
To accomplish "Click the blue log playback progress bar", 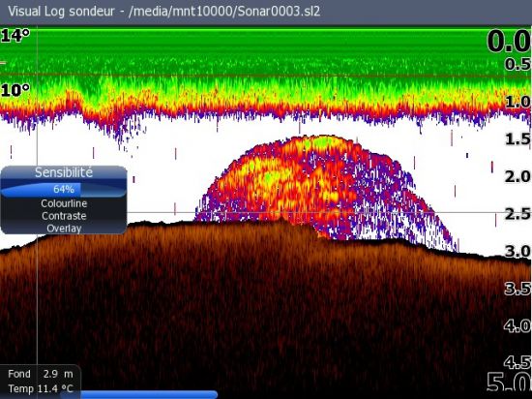I will (148, 394).
